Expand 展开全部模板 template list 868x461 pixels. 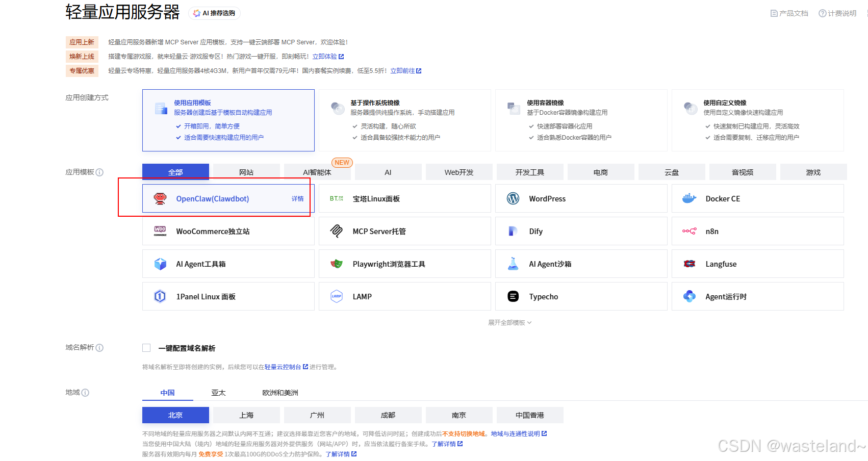click(509, 323)
